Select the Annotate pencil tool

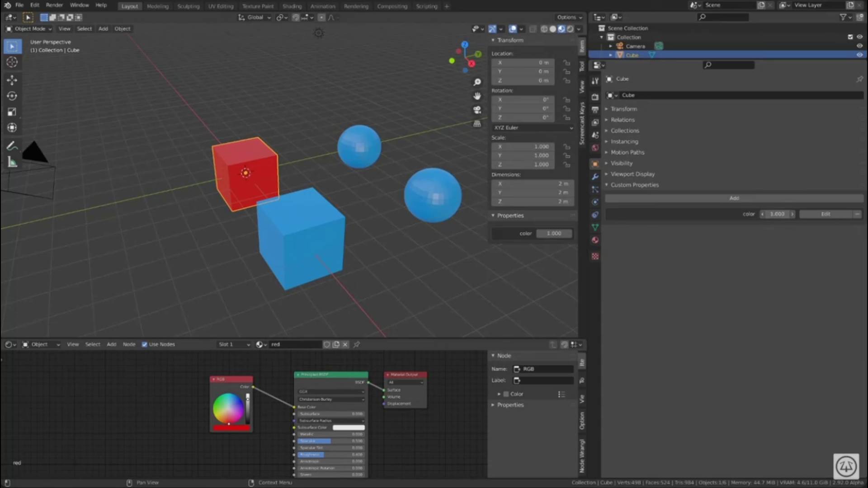(12, 145)
